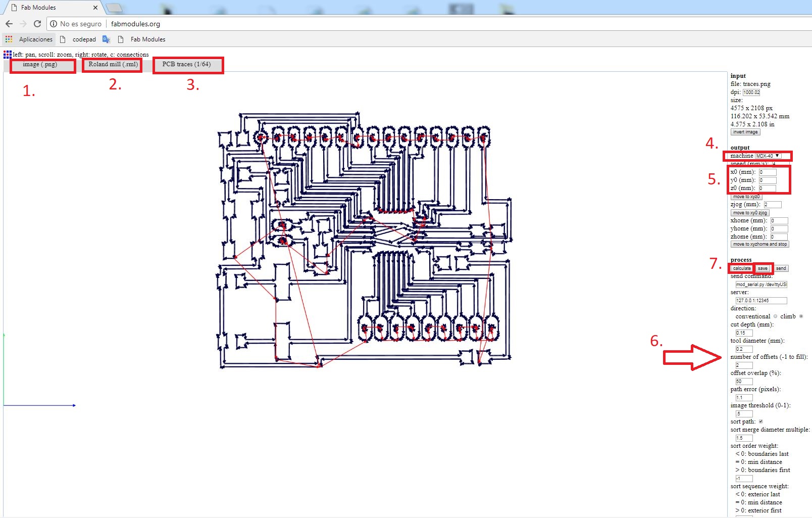Select the climb direction radio button

[801, 316]
